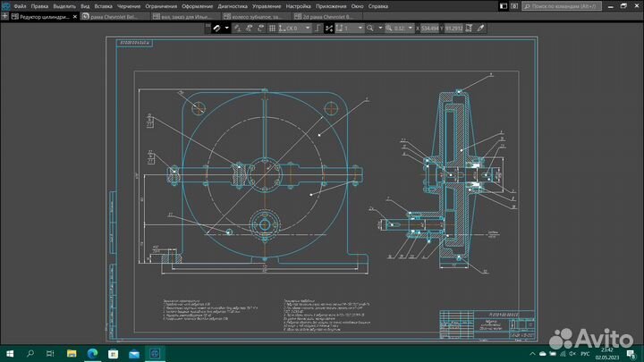Add a new document with plus button
Viewport: 644px width, 362px height.
tap(4, 16)
